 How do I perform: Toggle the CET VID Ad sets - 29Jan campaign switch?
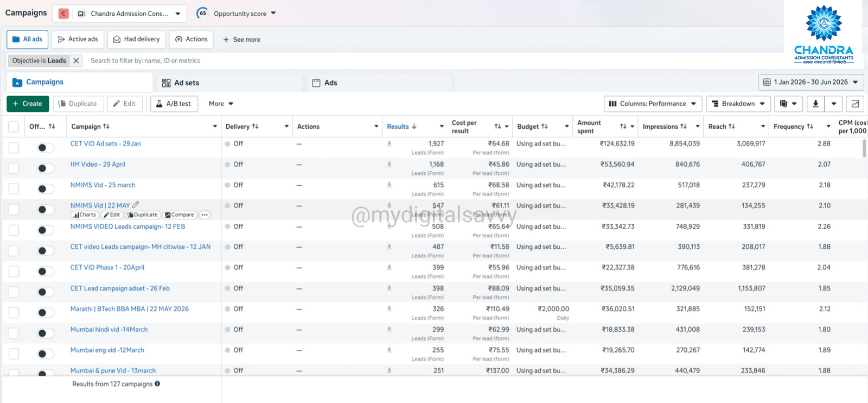click(46, 148)
